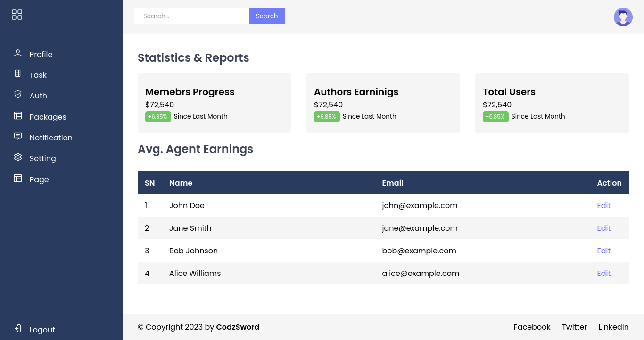Click the Search button
Viewport: 644px width, 340px height.
click(x=267, y=16)
